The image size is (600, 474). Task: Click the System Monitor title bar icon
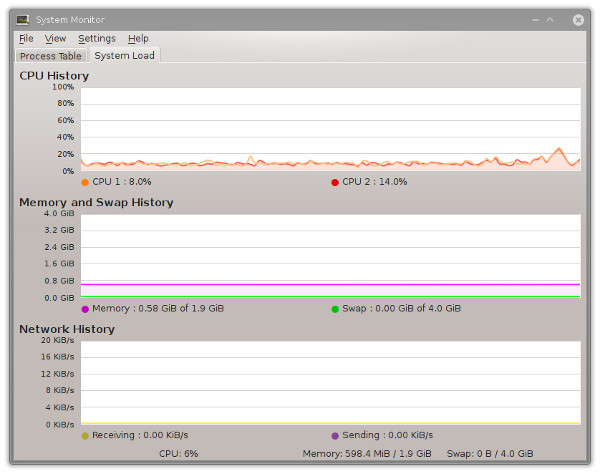pos(22,20)
